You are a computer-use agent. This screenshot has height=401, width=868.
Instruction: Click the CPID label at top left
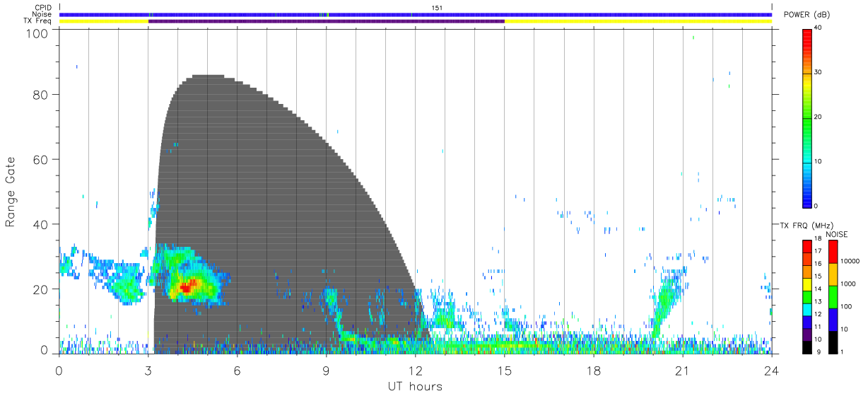[43, 8]
